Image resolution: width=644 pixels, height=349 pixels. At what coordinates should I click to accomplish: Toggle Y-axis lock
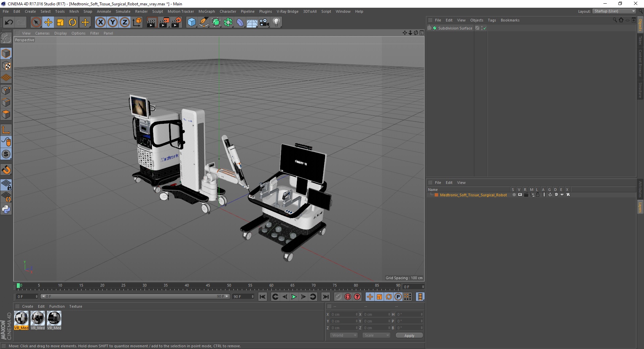(112, 22)
